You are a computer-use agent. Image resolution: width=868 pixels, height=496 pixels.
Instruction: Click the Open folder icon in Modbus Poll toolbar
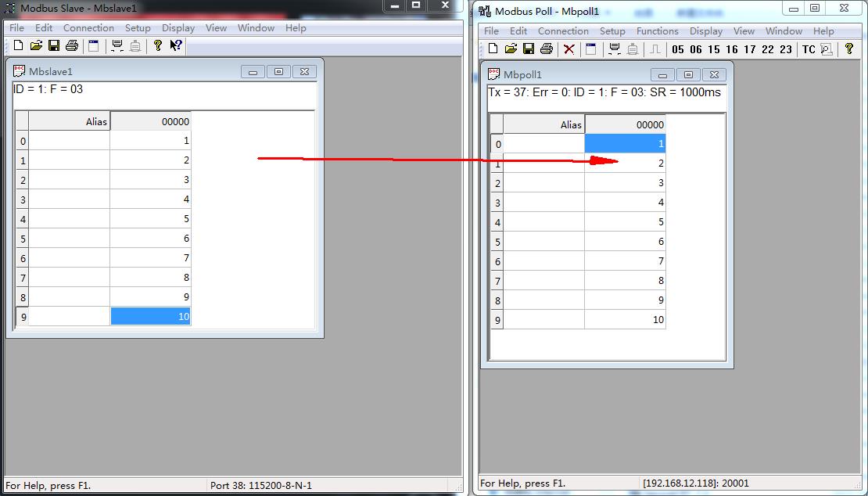point(511,49)
